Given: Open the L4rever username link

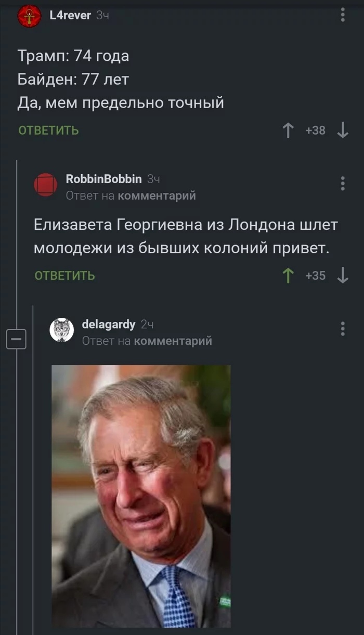Looking at the screenshot, I should point(70,16).
